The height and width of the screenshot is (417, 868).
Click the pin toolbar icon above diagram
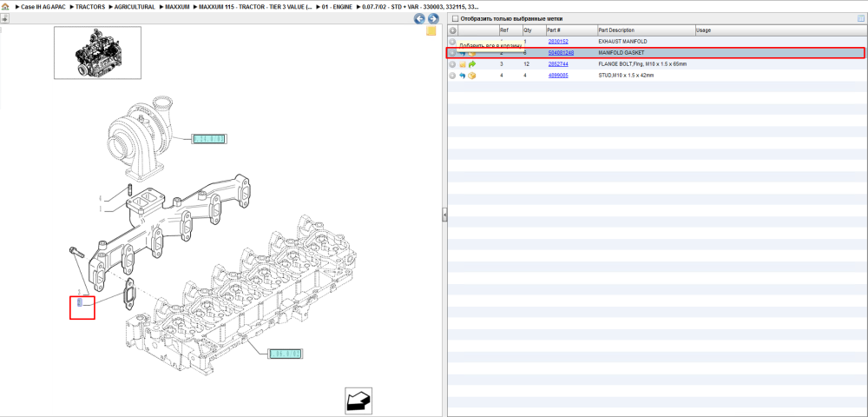(5, 19)
